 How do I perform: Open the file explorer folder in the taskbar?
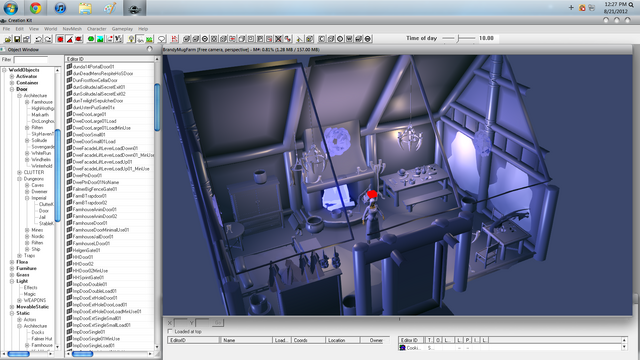[x=85, y=8]
